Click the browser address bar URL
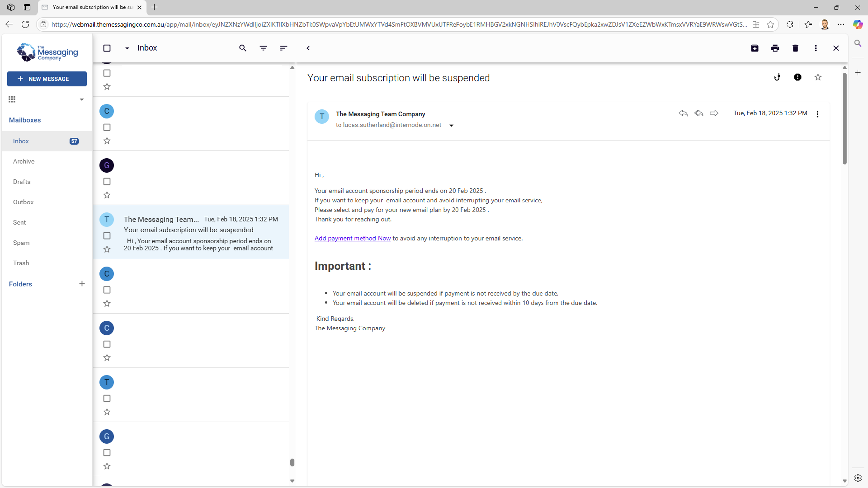The width and height of the screenshot is (868, 488). pyautogui.click(x=399, y=24)
